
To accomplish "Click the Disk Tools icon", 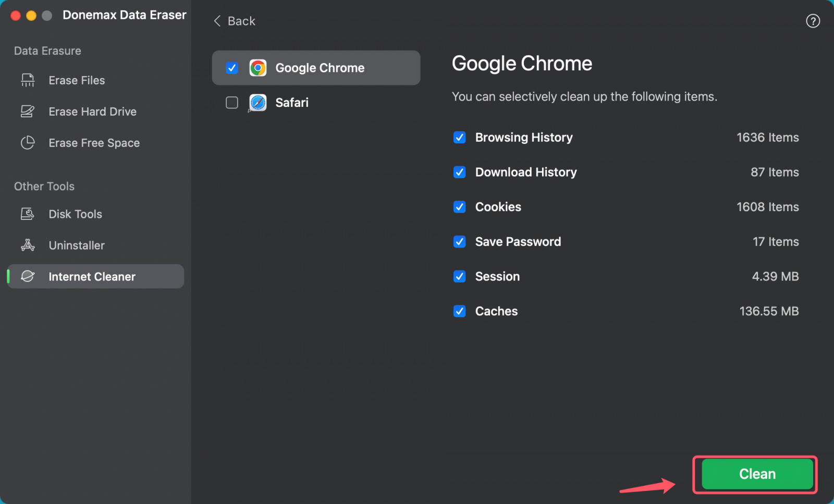I will point(27,214).
